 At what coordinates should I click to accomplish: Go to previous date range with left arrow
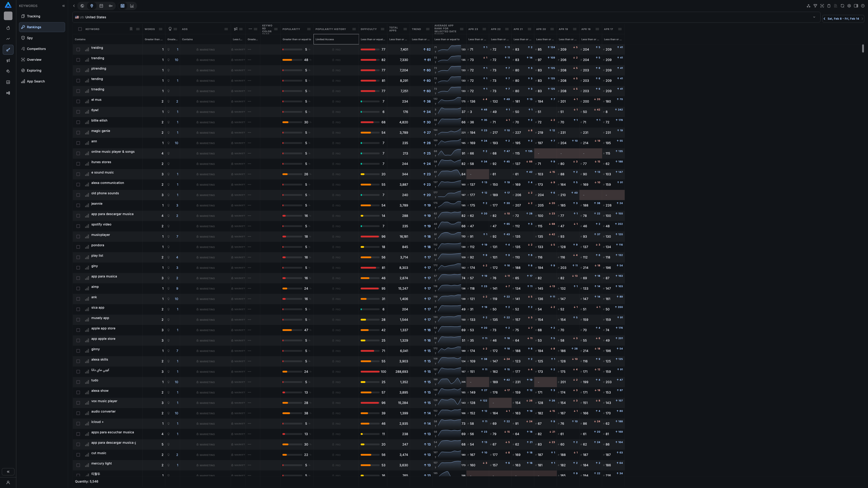825,19
